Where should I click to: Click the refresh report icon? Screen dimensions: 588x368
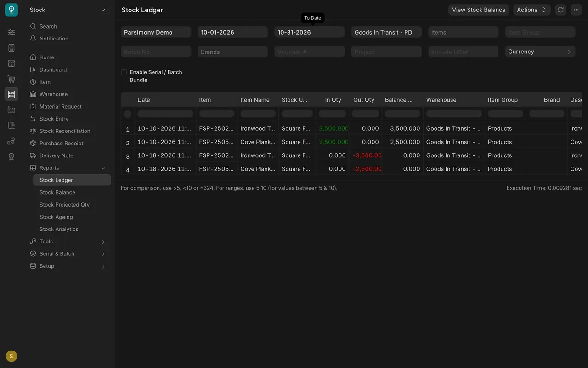(x=560, y=10)
